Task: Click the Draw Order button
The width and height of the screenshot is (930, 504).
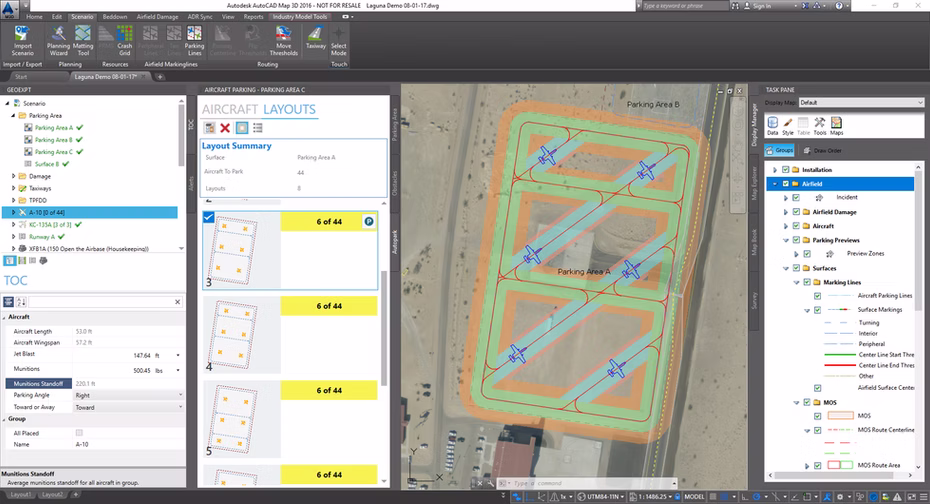Action: tap(823, 151)
